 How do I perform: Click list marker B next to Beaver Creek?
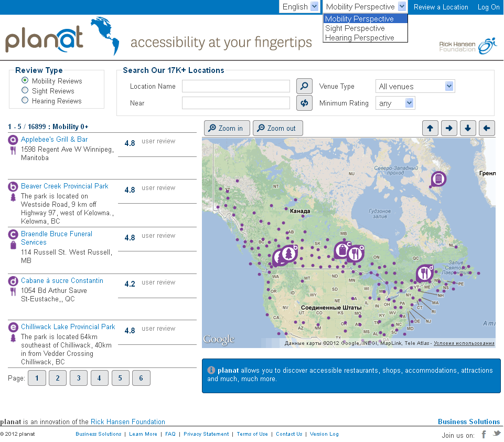pos(13,186)
